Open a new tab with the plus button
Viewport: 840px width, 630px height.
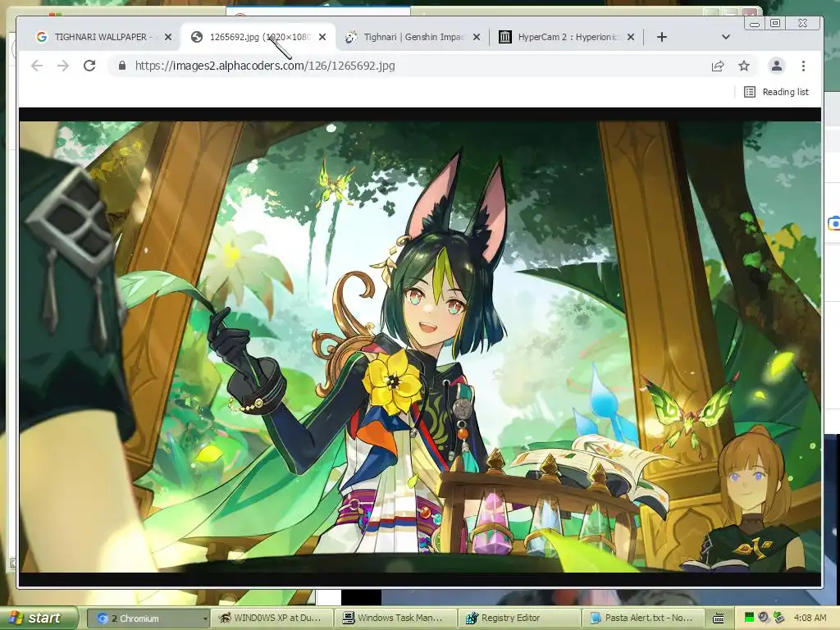pyautogui.click(x=662, y=37)
